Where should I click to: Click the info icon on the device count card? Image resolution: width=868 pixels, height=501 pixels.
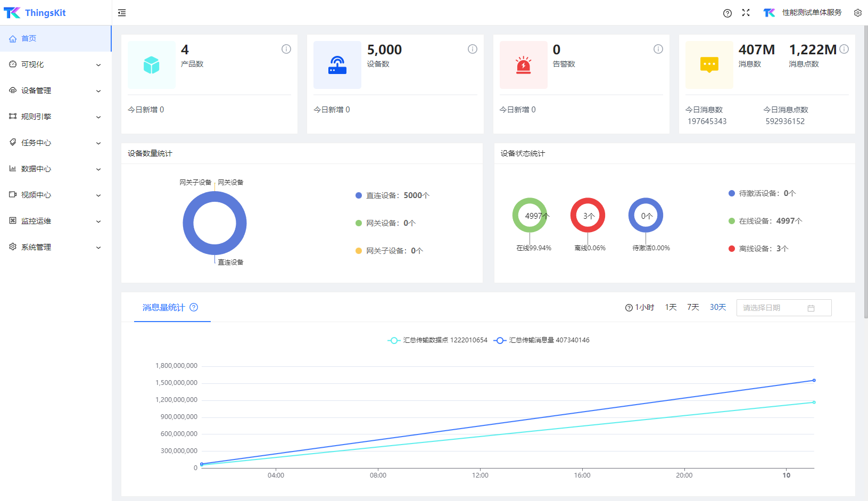tap(472, 49)
